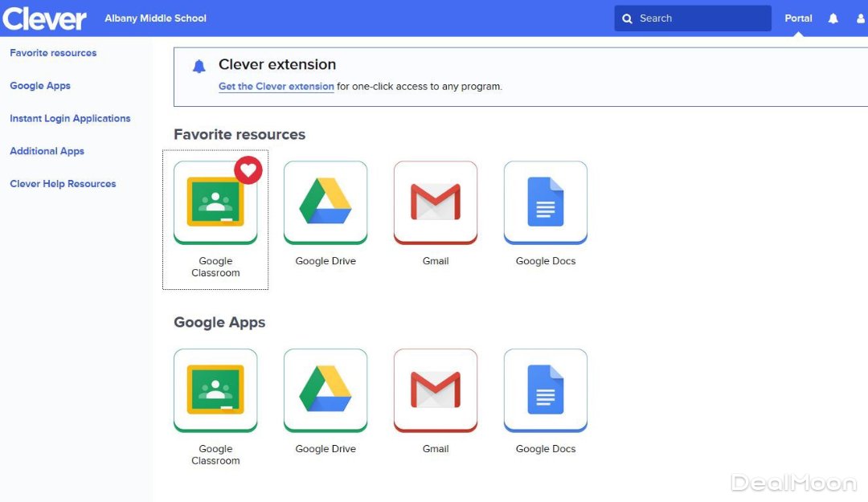This screenshot has height=502, width=868.
Task: Click inside the Search field
Action: pyautogui.click(x=699, y=18)
